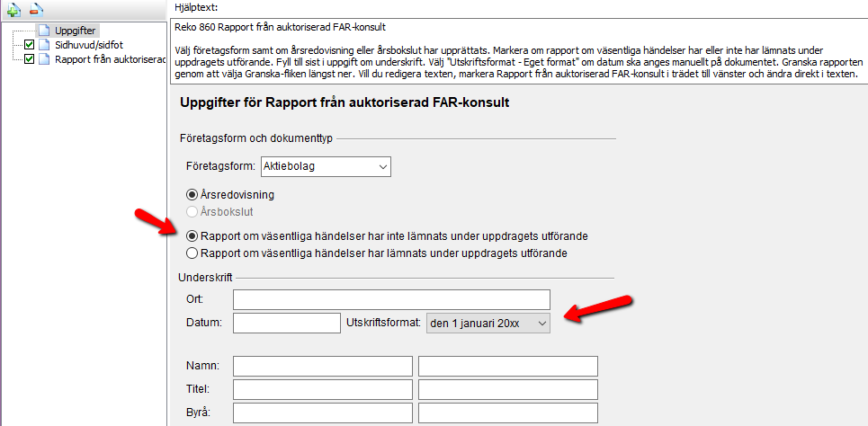
Task: Click the green plus add document icon
Action: [13, 9]
